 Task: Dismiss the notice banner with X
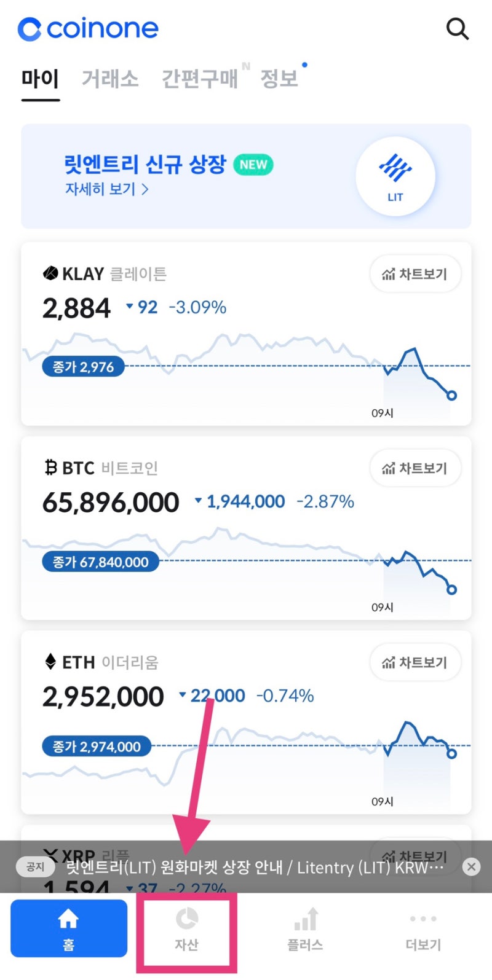click(x=471, y=867)
